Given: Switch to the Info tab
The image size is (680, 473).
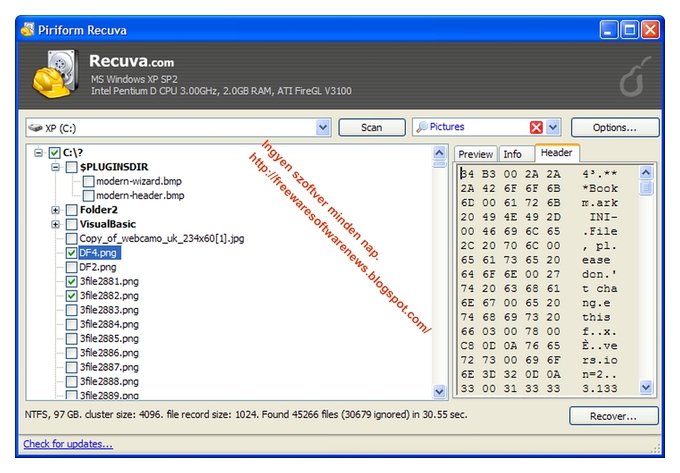Looking at the screenshot, I should [512, 154].
